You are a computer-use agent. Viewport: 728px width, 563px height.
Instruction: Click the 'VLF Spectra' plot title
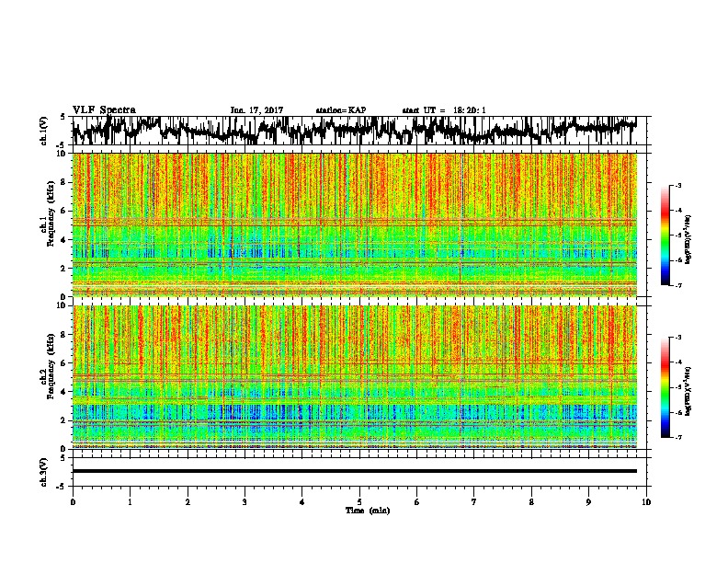tap(104, 110)
